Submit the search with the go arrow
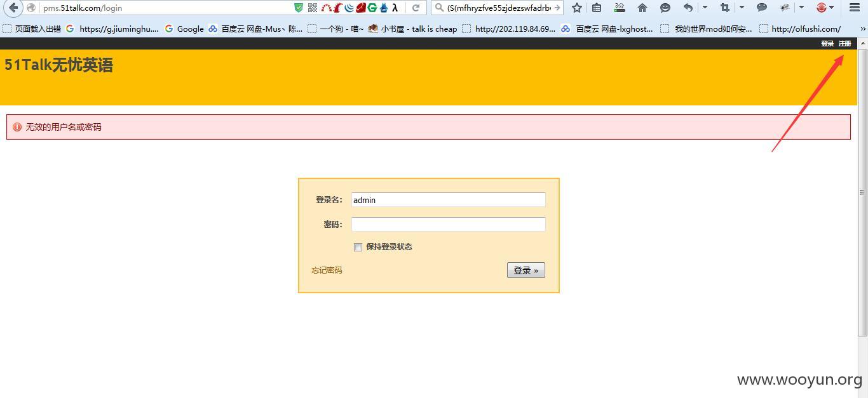 point(557,8)
